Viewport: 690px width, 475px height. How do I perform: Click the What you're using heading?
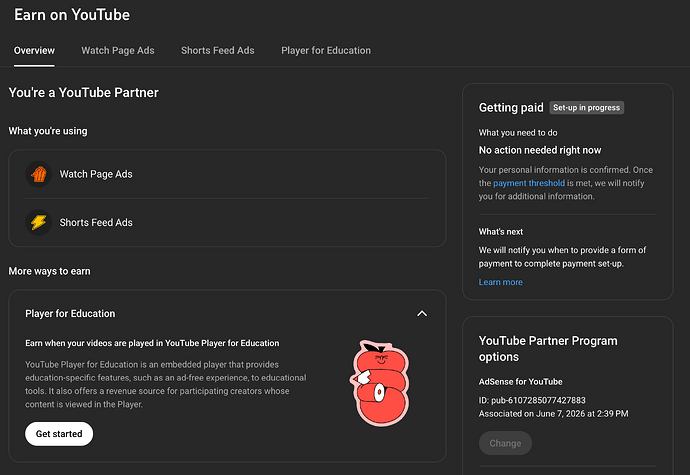click(x=48, y=132)
